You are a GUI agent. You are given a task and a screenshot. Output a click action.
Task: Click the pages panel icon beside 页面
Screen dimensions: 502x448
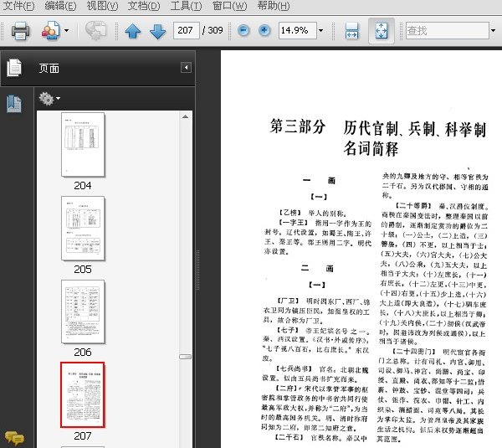coord(14,68)
